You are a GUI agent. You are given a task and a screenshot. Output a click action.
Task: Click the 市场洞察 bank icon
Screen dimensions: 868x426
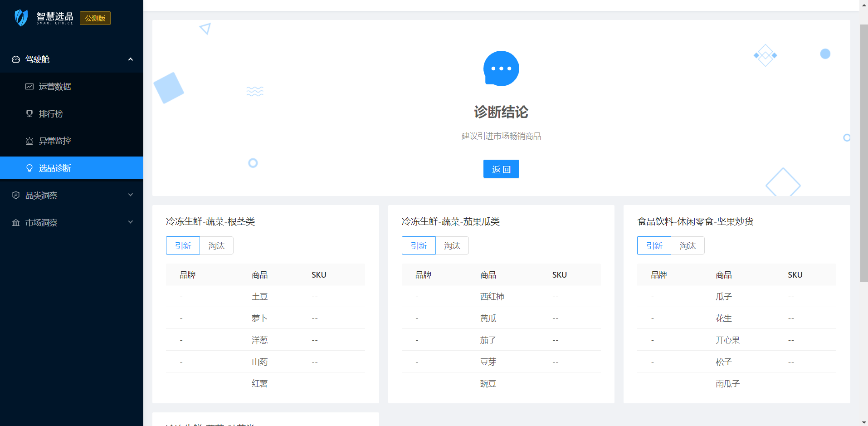click(16, 223)
